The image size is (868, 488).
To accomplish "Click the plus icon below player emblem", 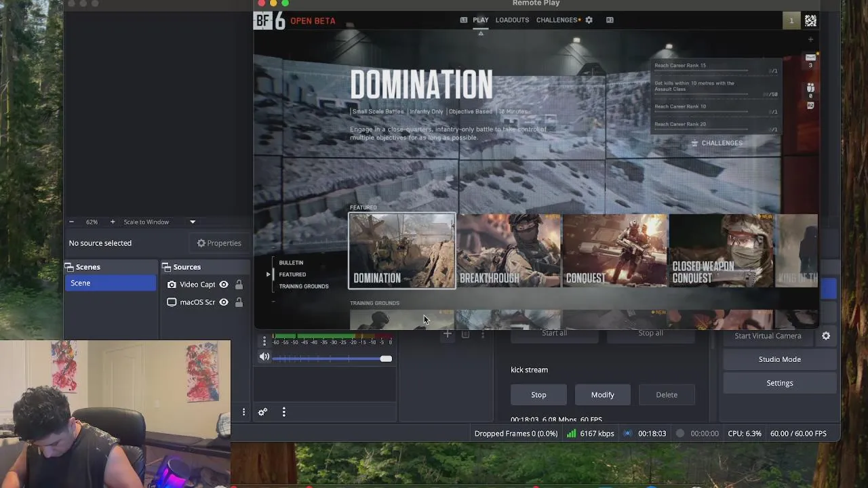I will point(810,39).
